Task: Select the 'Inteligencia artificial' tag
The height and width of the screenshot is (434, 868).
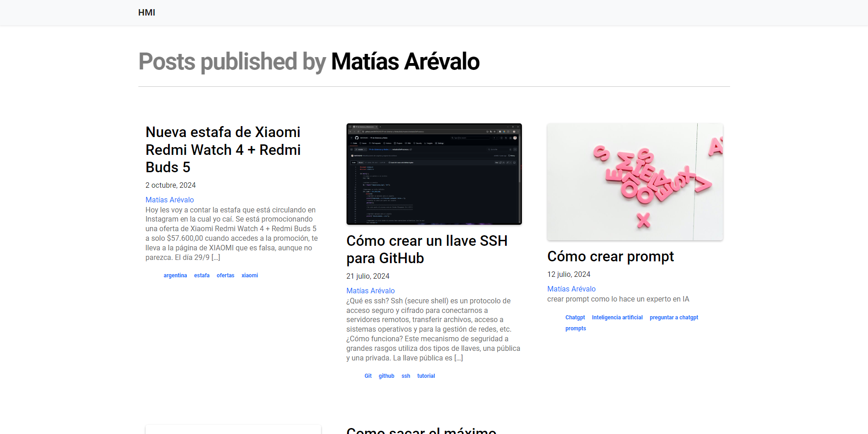Action: tap(617, 318)
